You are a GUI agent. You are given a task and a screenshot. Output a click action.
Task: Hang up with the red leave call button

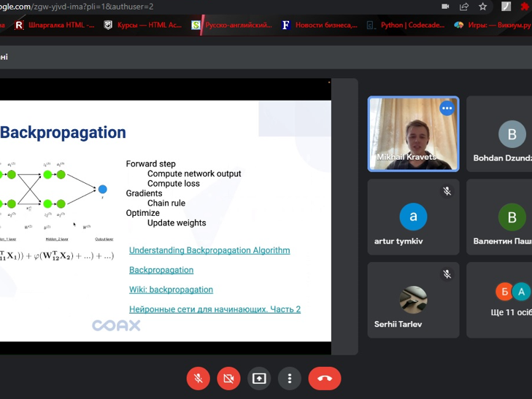(x=325, y=378)
